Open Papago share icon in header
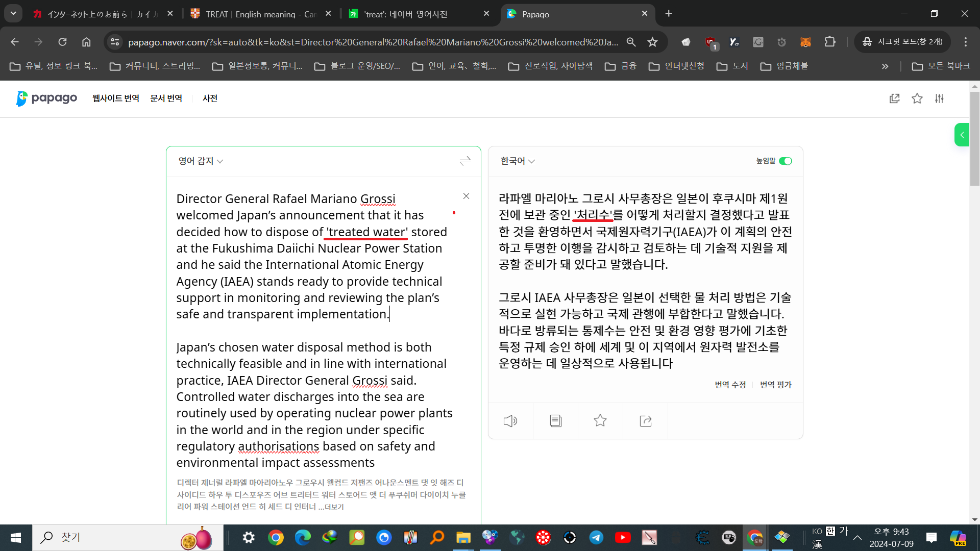Screen dimensions: 980x551 (x=894, y=98)
